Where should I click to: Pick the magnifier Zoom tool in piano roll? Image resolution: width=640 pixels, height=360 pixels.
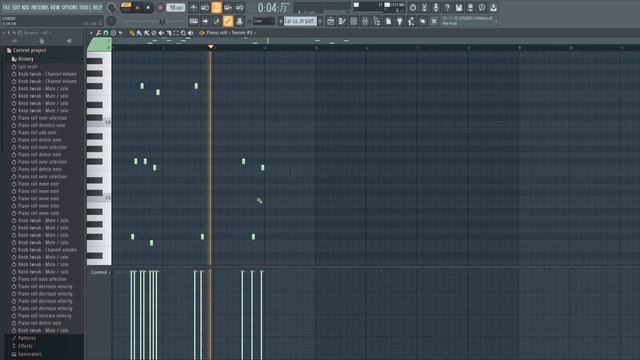[183, 33]
